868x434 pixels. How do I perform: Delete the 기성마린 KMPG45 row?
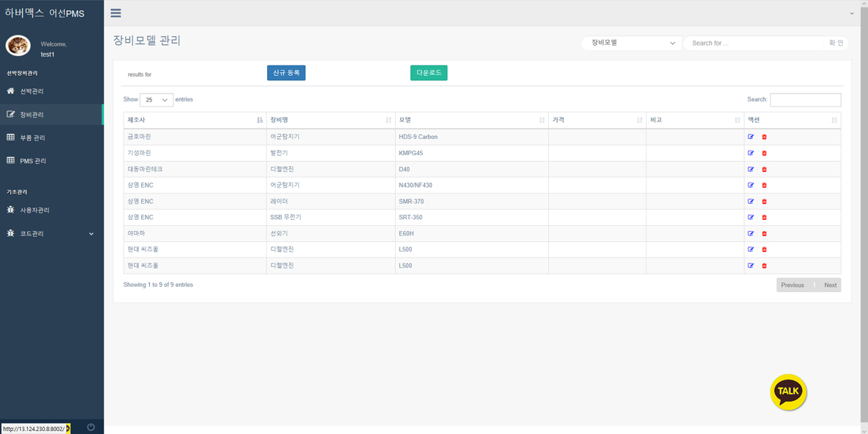764,153
